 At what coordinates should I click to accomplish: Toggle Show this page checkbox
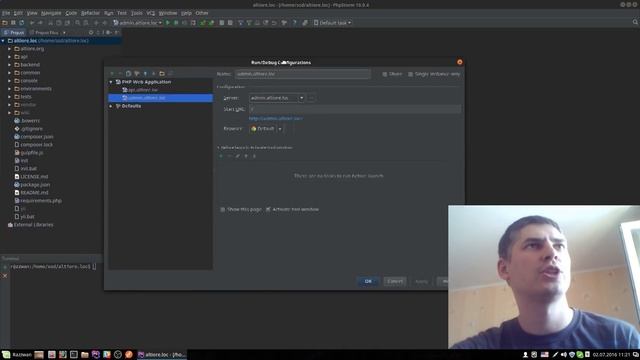(x=222, y=209)
